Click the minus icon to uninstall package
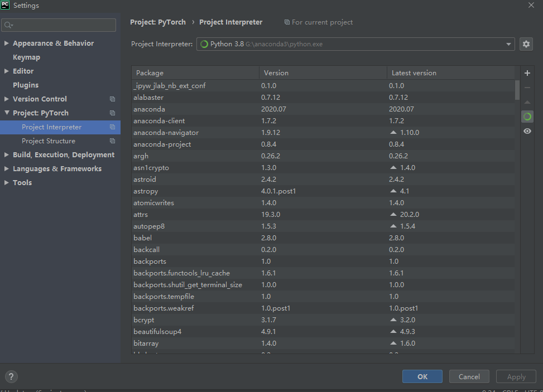Image resolution: width=543 pixels, height=392 pixels. tap(527, 88)
